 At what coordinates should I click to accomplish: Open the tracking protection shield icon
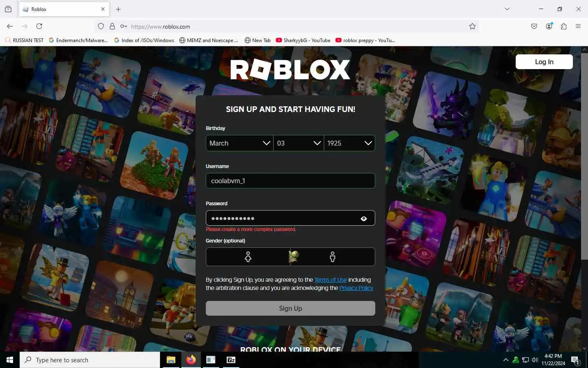(x=101, y=27)
